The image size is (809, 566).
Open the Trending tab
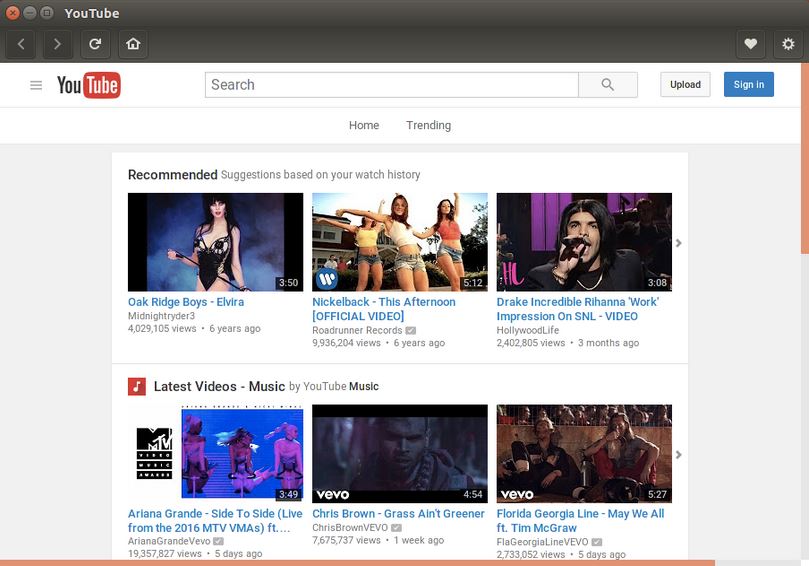(428, 125)
